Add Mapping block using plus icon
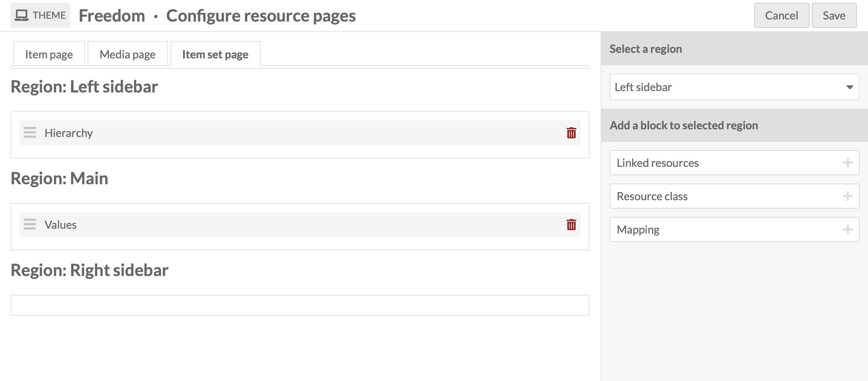Viewport: 868px width, 381px height. tap(847, 229)
